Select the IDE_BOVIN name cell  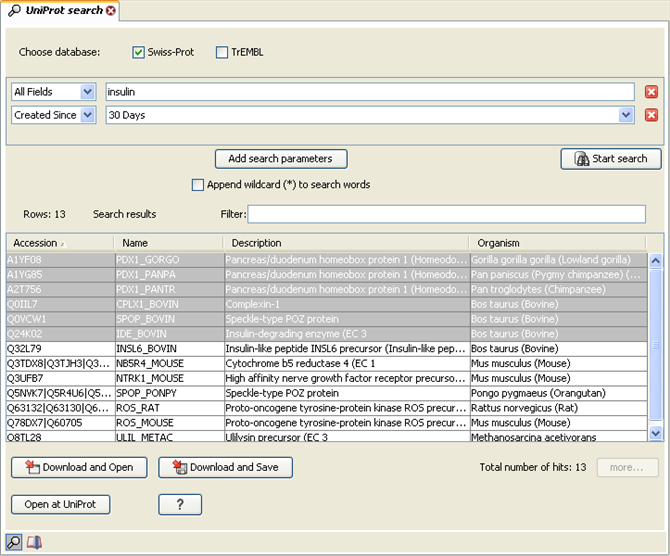tap(170, 334)
